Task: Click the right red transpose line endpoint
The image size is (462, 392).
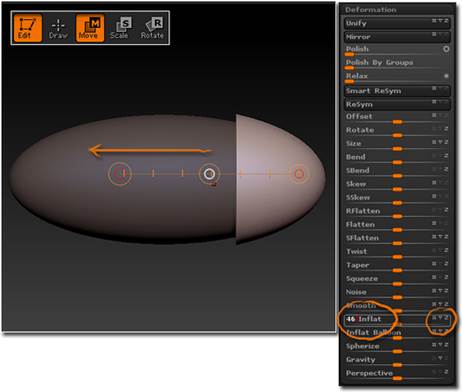Action: pos(299,174)
